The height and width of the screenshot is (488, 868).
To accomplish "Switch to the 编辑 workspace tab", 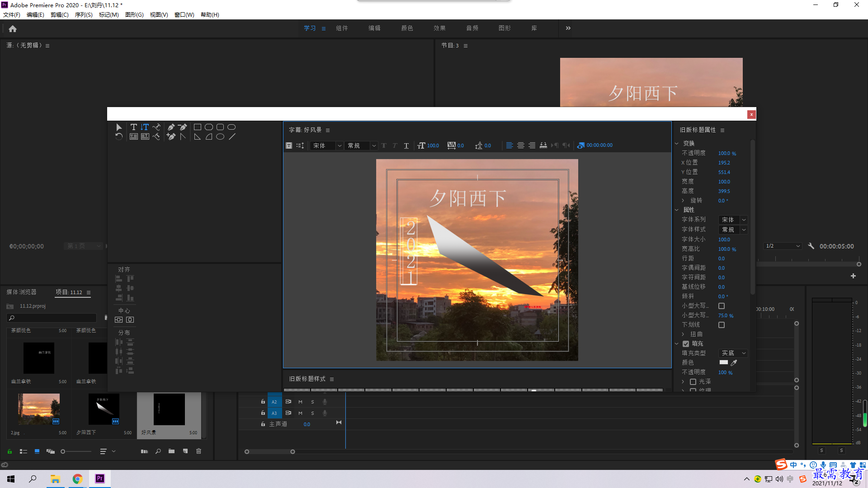I will click(374, 28).
